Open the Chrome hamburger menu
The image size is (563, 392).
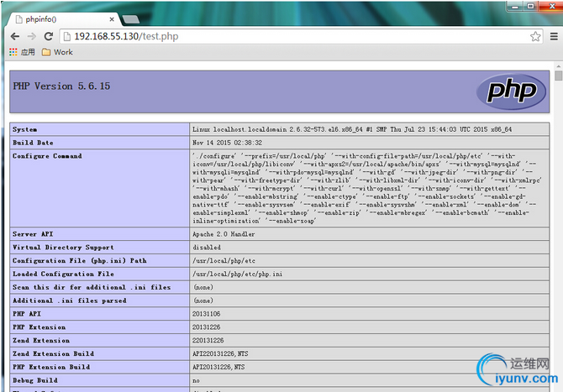(554, 36)
